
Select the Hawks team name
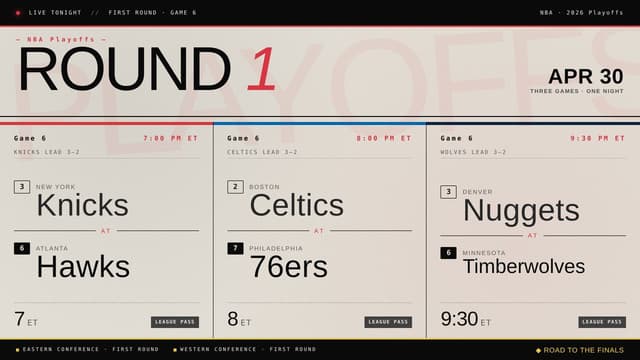pyautogui.click(x=83, y=267)
